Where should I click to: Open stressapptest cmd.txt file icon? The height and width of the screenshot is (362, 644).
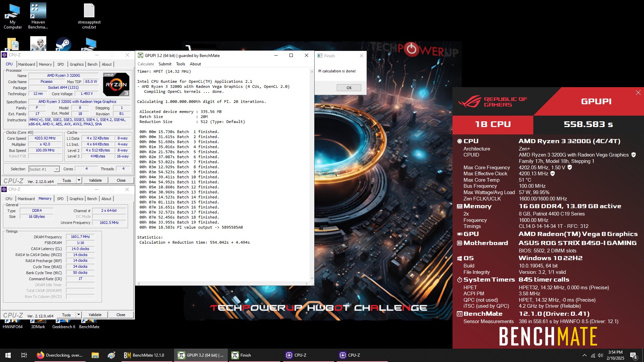[x=89, y=16]
